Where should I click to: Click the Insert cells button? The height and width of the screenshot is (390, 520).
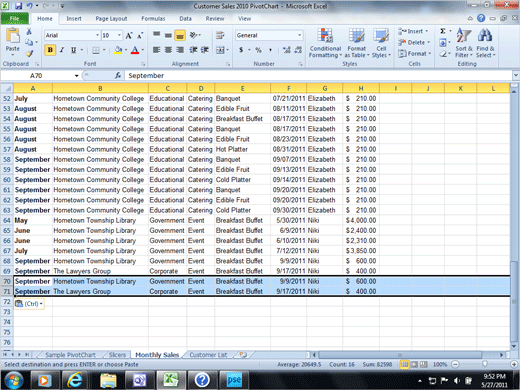pos(413,31)
